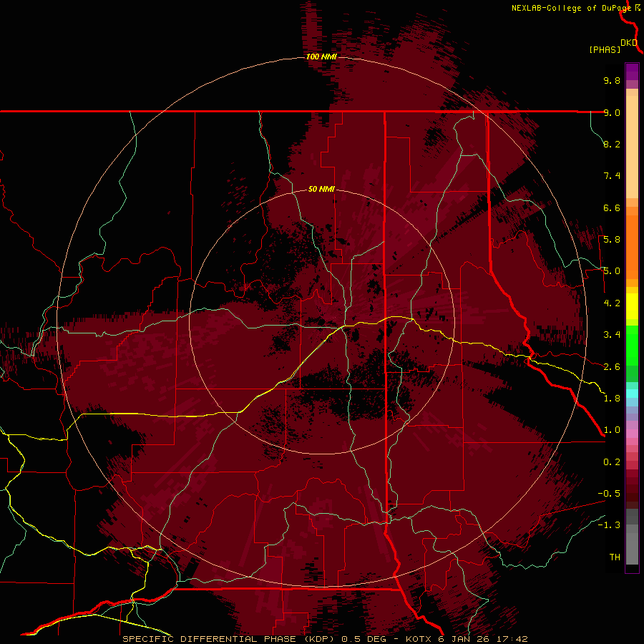Click the 9.8 value on color scale
Screen dimensions: 644x644
tap(612, 80)
